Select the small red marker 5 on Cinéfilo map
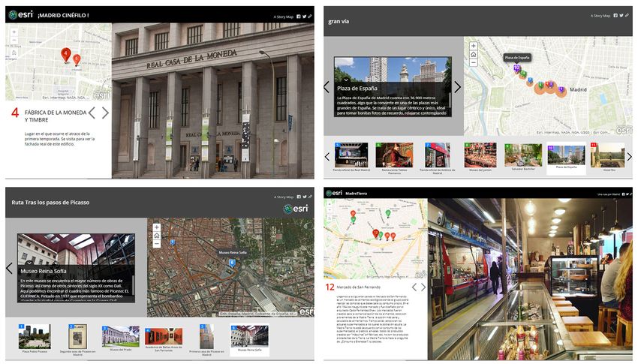The width and height of the screenshot is (638, 364). (x=76, y=60)
